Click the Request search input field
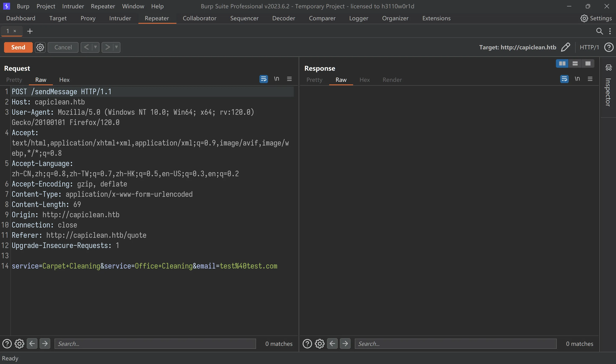Image resolution: width=616 pixels, height=364 pixels. (x=155, y=344)
